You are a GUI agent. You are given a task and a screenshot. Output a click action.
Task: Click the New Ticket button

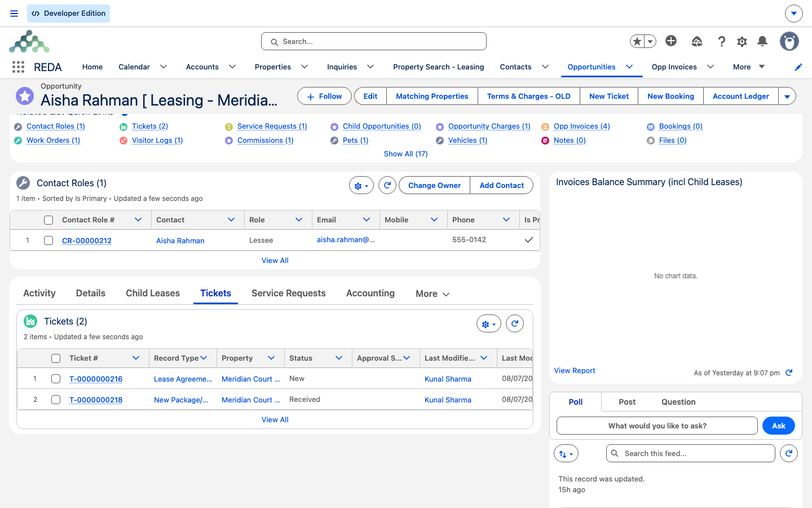609,96
